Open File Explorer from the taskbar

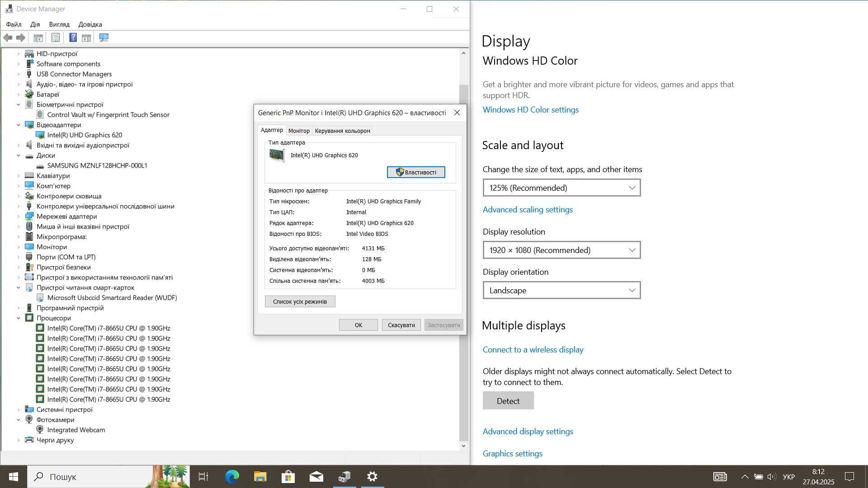(x=260, y=477)
